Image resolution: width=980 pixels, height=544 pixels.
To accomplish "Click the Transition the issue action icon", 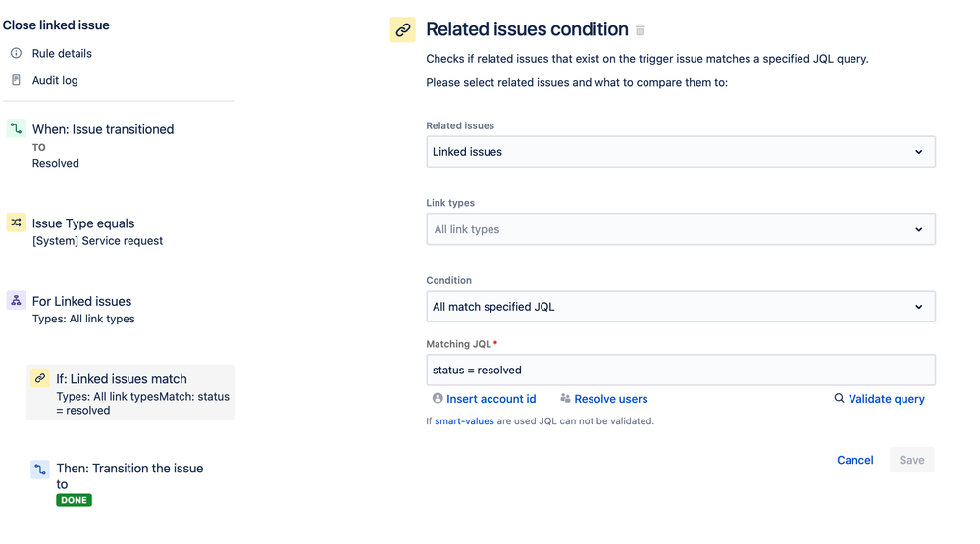I will click(x=40, y=470).
